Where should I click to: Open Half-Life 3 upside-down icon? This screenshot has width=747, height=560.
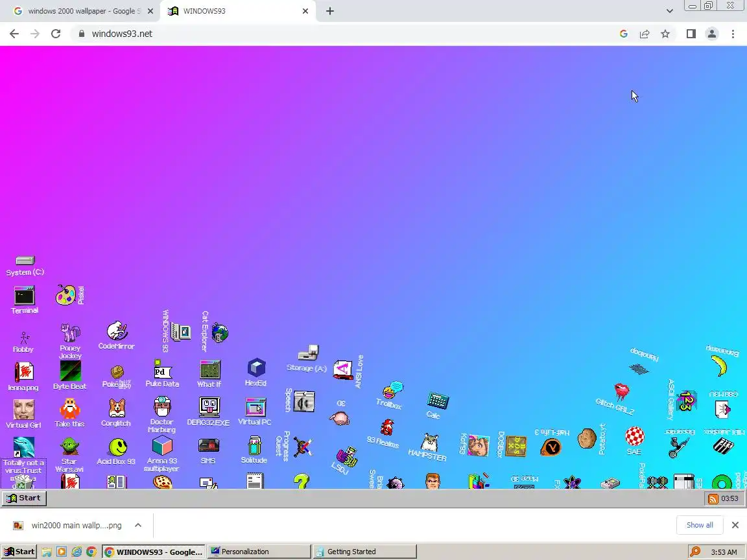pyautogui.click(x=551, y=447)
